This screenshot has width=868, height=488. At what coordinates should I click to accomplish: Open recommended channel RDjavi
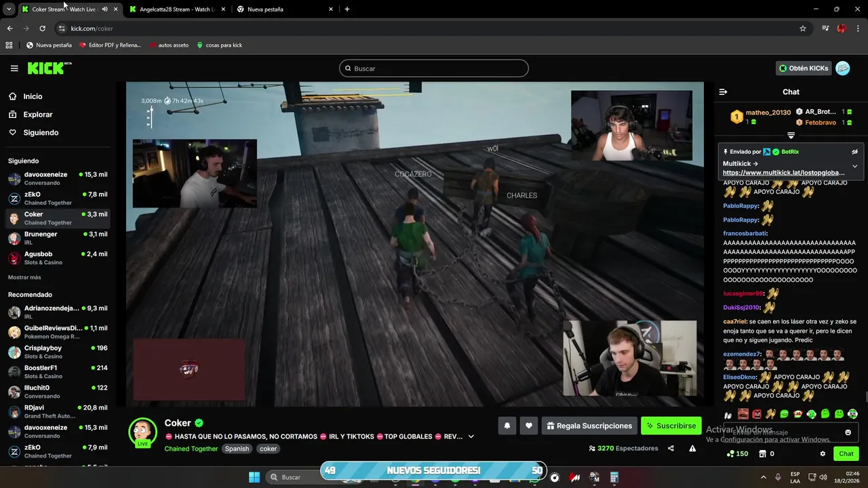point(58,411)
